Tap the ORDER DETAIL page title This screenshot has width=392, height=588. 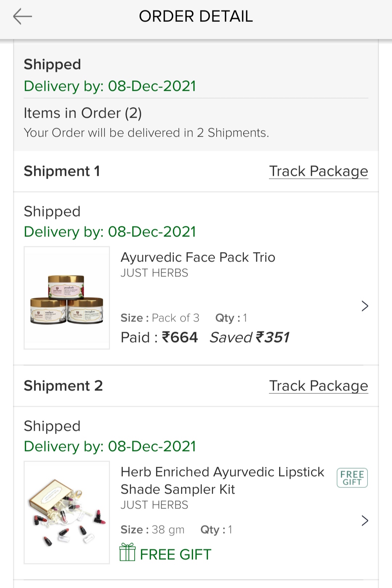(196, 17)
